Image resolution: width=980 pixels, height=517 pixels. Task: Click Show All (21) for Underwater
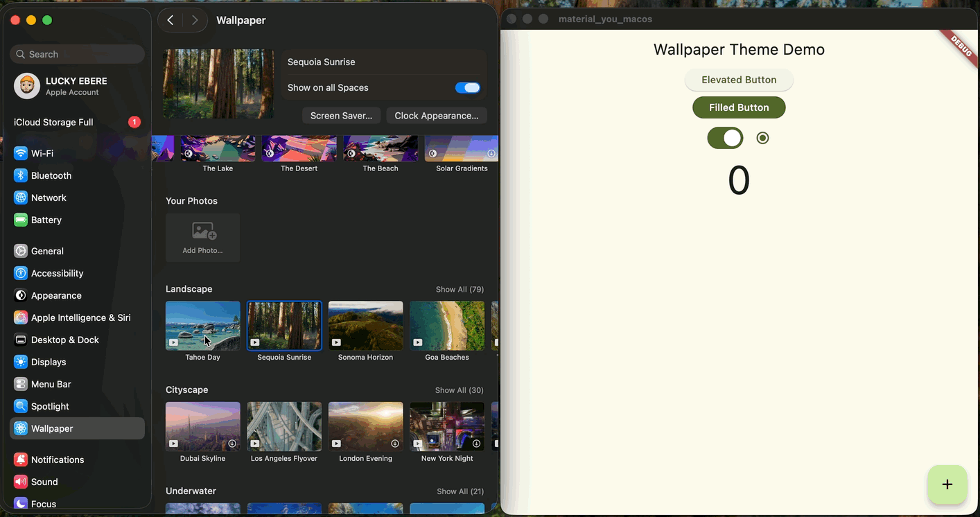point(460,491)
